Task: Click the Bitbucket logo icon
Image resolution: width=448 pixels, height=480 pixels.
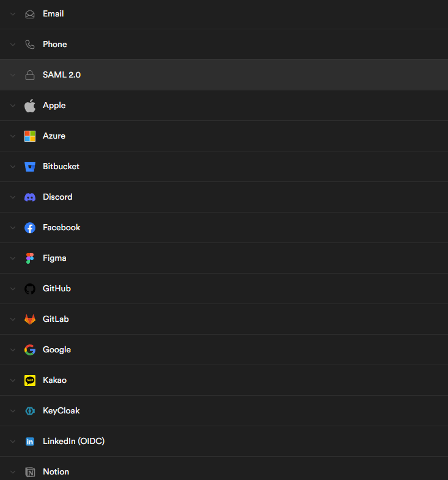Action: coord(30,167)
